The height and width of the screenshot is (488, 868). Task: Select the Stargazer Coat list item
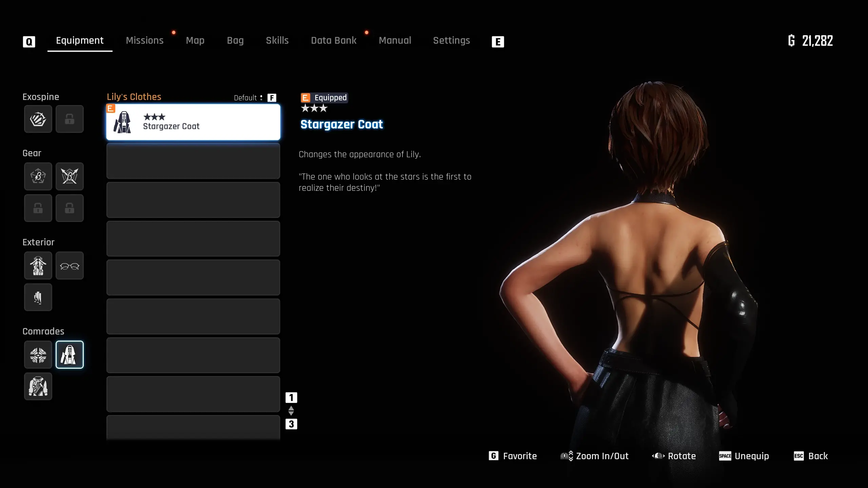pyautogui.click(x=193, y=122)
